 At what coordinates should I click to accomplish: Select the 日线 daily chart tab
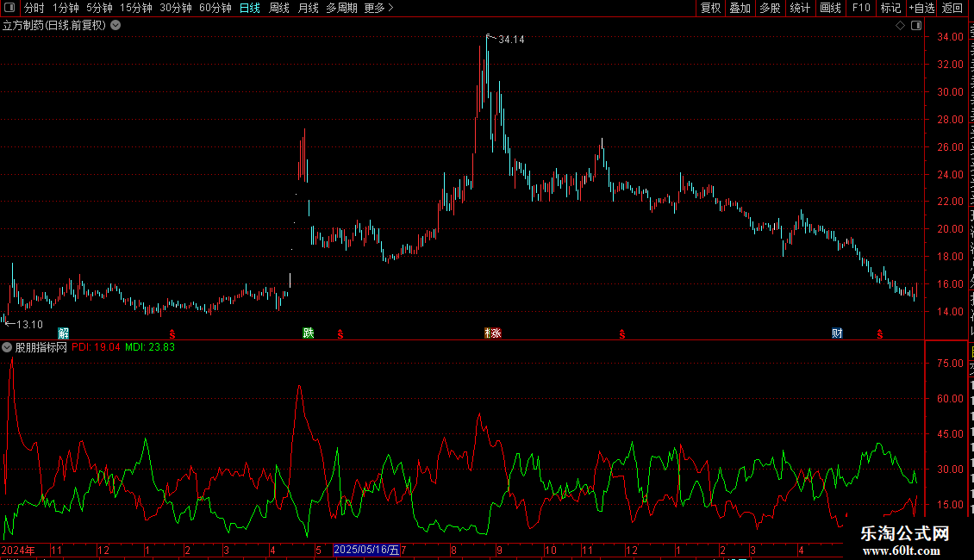(x=250, y=8)
